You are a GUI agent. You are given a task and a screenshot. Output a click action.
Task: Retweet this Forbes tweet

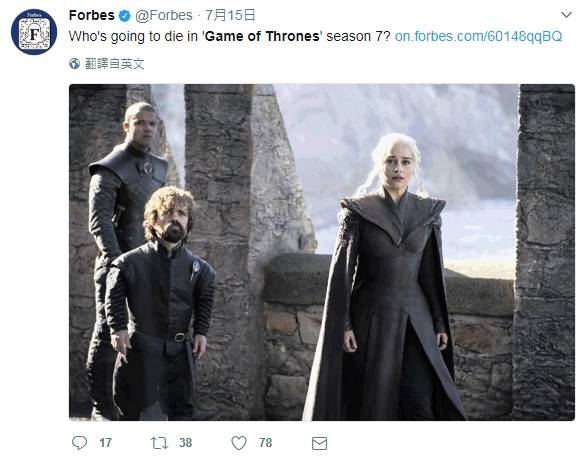point(159,443)
